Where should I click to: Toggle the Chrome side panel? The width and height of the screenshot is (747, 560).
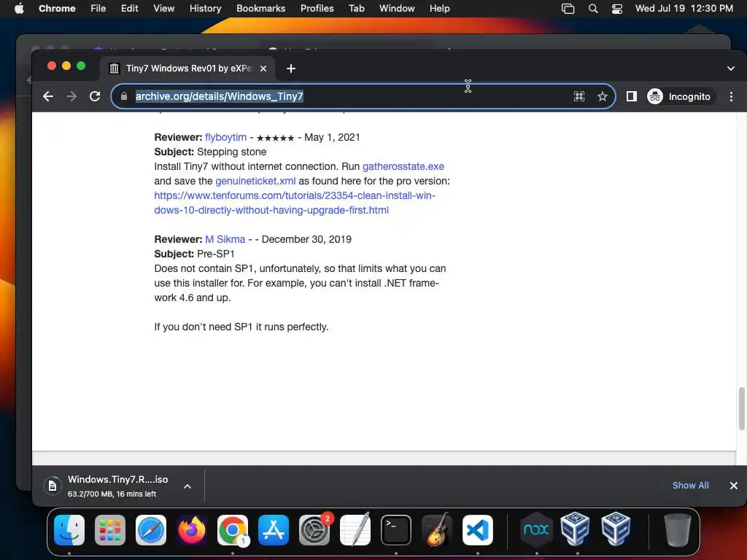point(631,97)
